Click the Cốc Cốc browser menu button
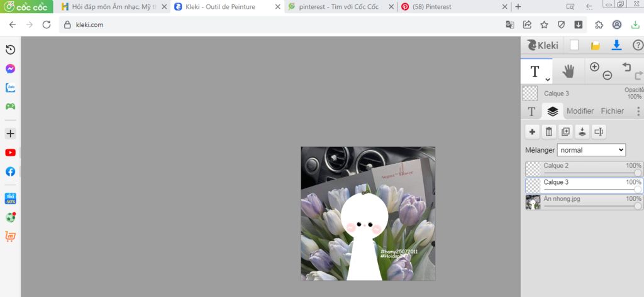The width and height of the screenshot is (644, 297). [26, 6]
